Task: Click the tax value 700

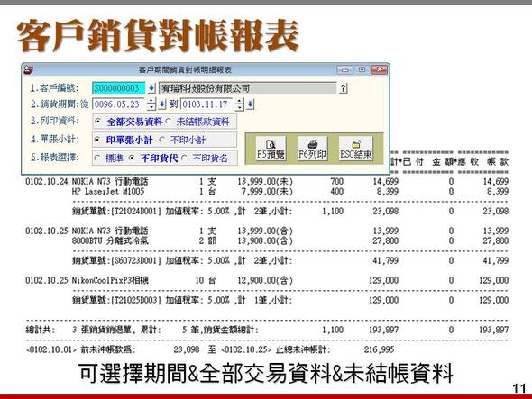Action: 337,181
